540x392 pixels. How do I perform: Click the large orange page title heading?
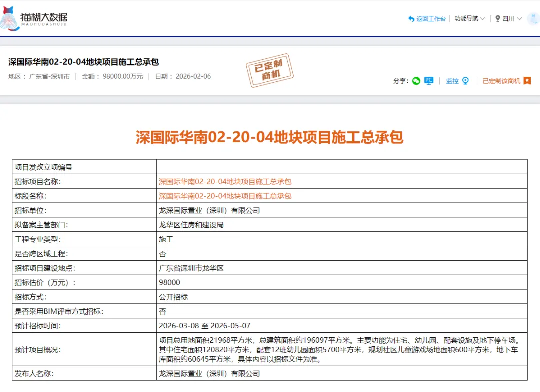click(269, 137)
